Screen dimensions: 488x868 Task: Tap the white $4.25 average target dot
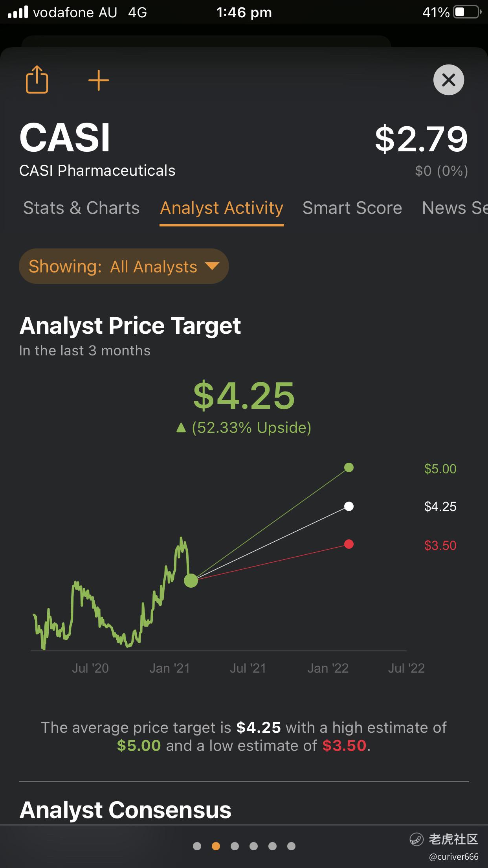point(349,506)
